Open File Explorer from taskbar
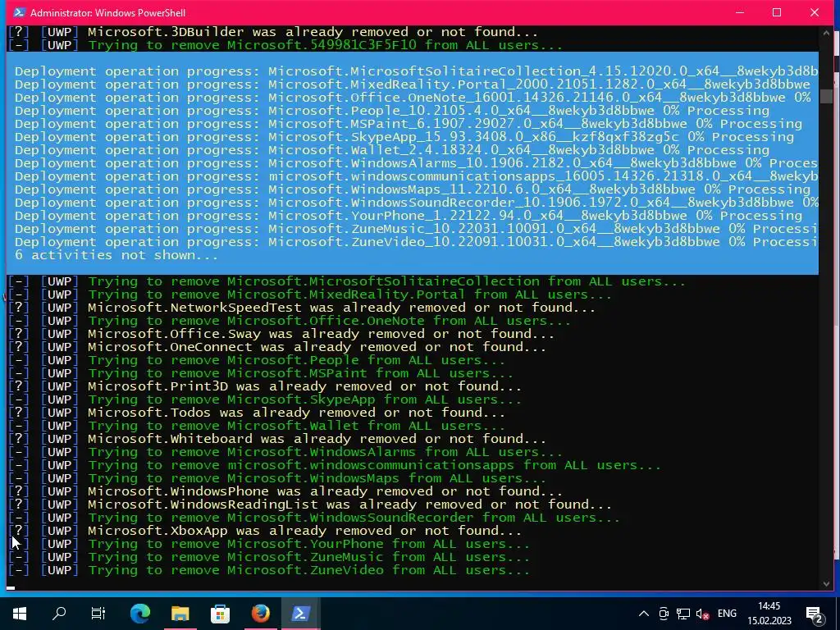 180,614
